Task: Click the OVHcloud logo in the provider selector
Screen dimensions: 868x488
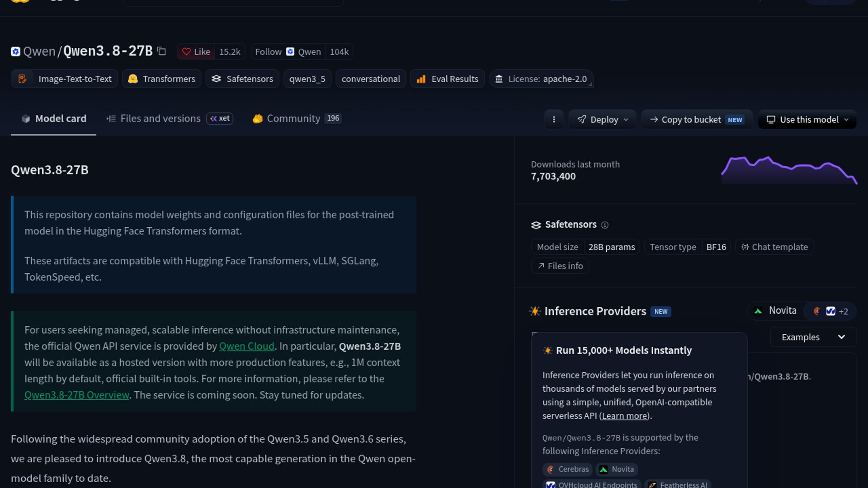Action: click(x=830, y=311)
